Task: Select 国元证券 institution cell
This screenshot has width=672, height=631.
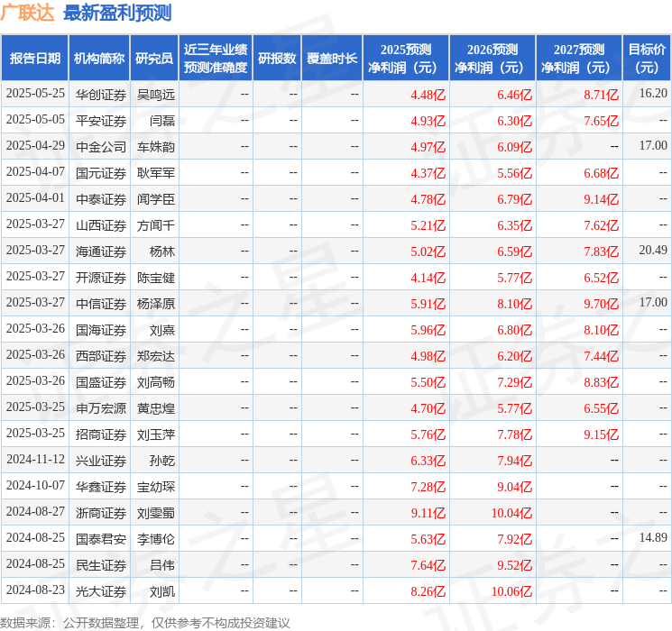Action: (101, 173)
